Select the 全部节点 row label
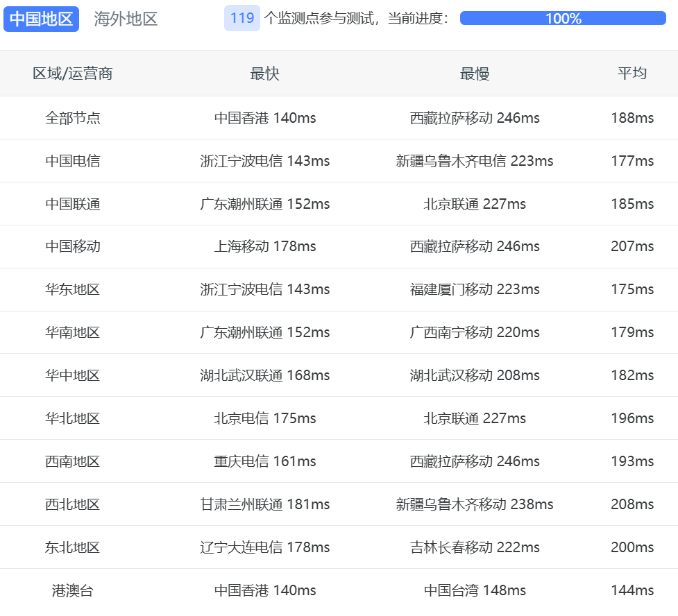This screenshot has height=616, width=678. [x=73, y=118]
